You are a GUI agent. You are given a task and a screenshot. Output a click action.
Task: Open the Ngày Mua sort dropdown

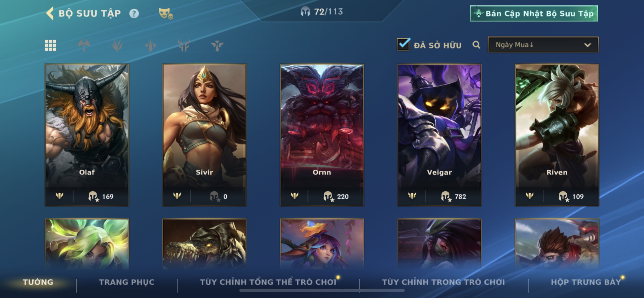(x=543, y=45)
